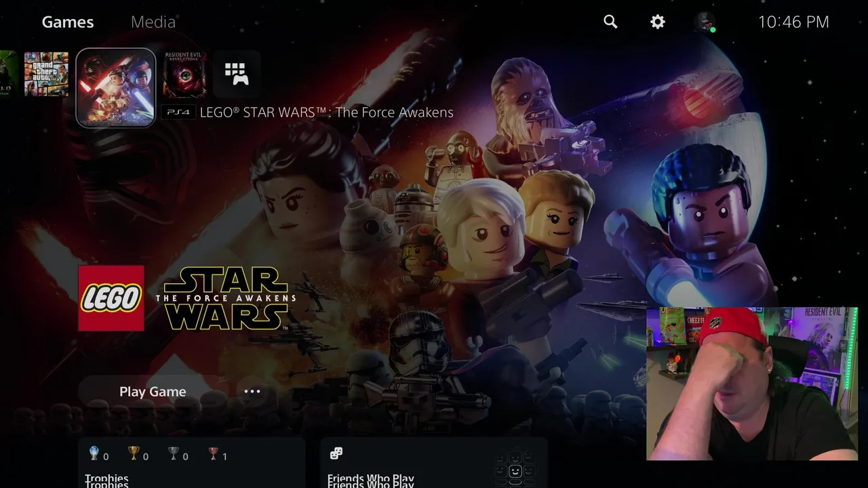Switch to the Games tab
Screen dimensions: 868x488
pyautogui.click(x=68, y=22)
